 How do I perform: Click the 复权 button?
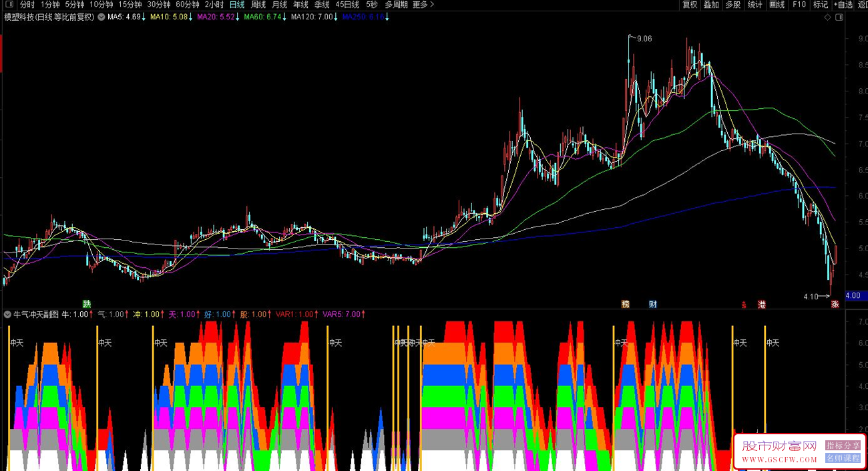tap(690, 5)
